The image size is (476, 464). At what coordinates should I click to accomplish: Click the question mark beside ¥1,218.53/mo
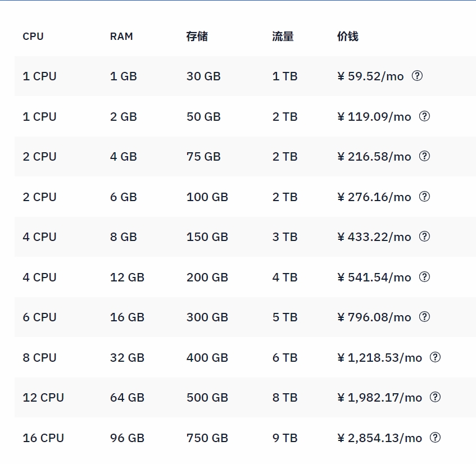point(436,357)
